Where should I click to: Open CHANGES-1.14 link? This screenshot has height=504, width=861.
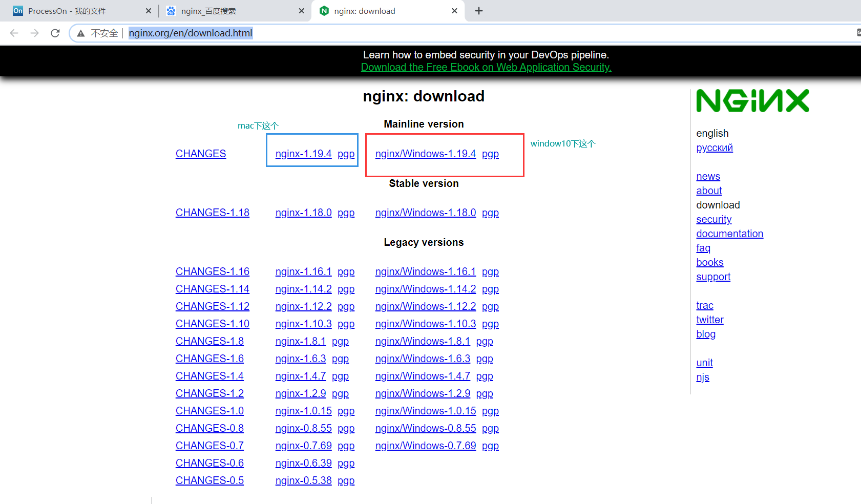[x=213, y=289]
